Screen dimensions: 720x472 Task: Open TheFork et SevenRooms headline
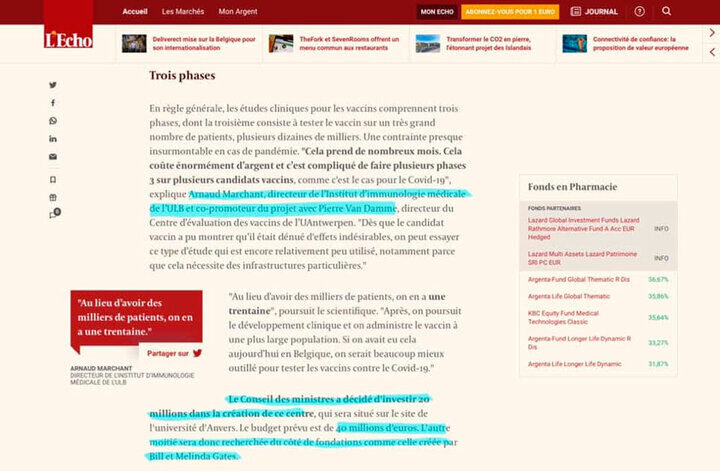click(x=349, y=44)
